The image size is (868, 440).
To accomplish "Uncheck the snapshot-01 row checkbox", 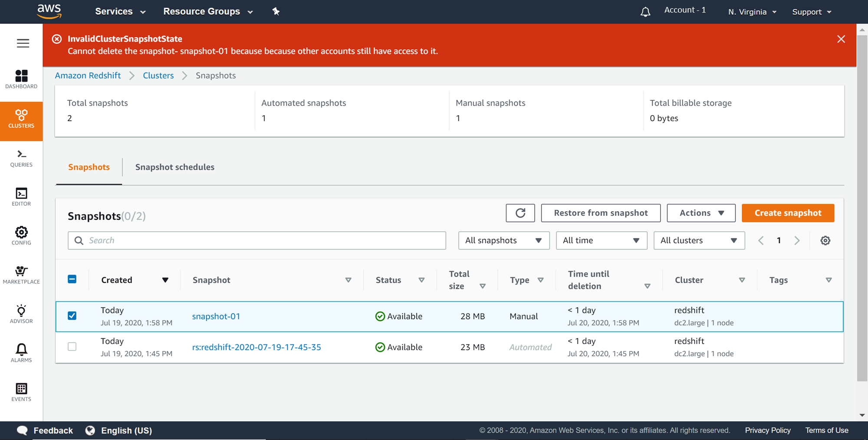I will tap(72, 316).
